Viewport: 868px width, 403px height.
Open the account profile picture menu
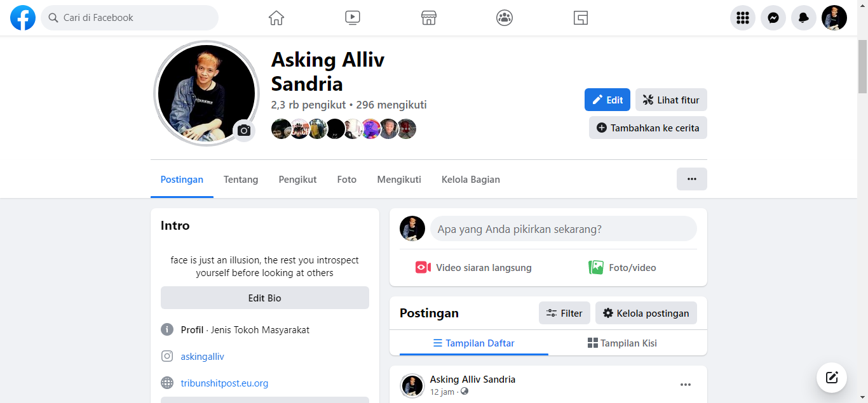coord(834,18)
